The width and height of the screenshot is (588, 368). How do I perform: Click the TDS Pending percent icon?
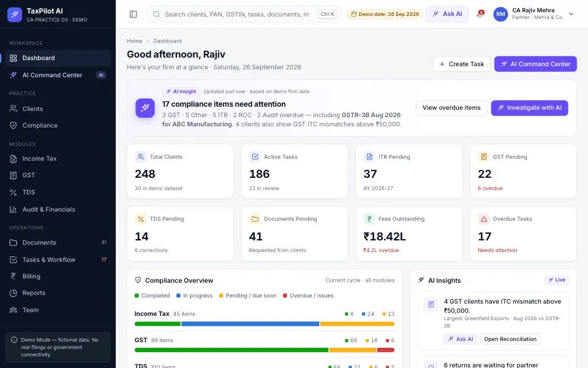[141, 219]
